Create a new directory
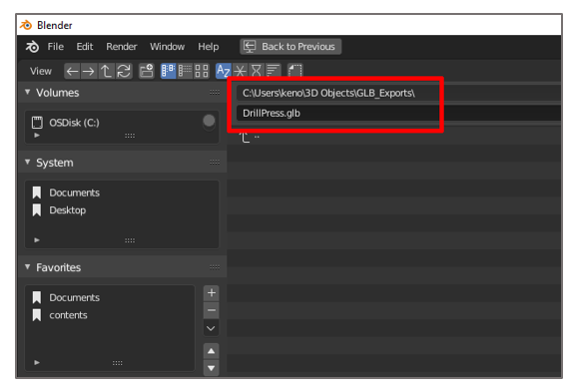This screenshot has width=572, height=392. (x=147, y=71)
